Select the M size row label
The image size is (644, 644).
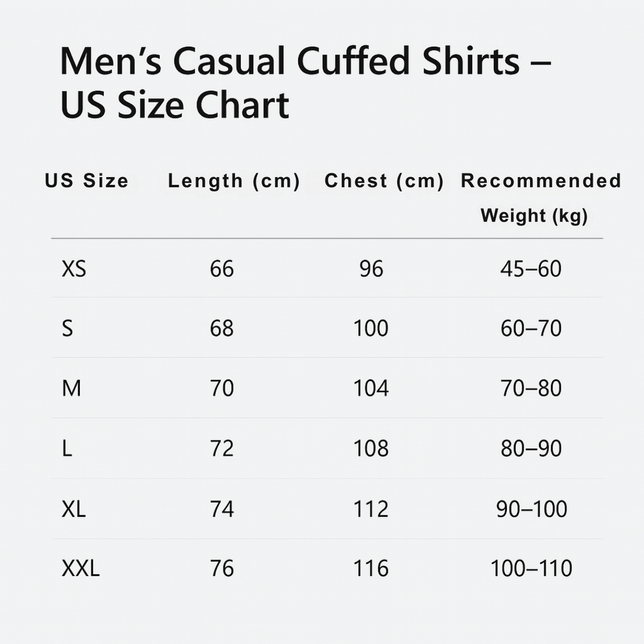71,388
